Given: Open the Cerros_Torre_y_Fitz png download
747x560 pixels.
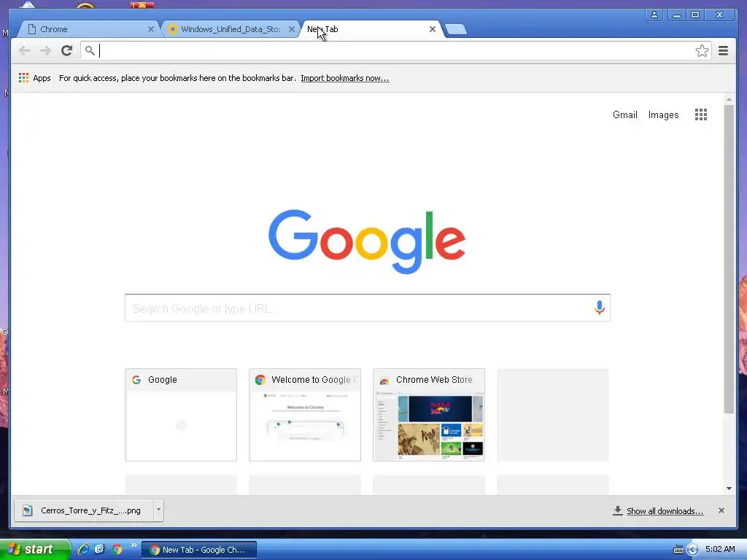Looking at the screenshot, I should click(x=84, y=510).
